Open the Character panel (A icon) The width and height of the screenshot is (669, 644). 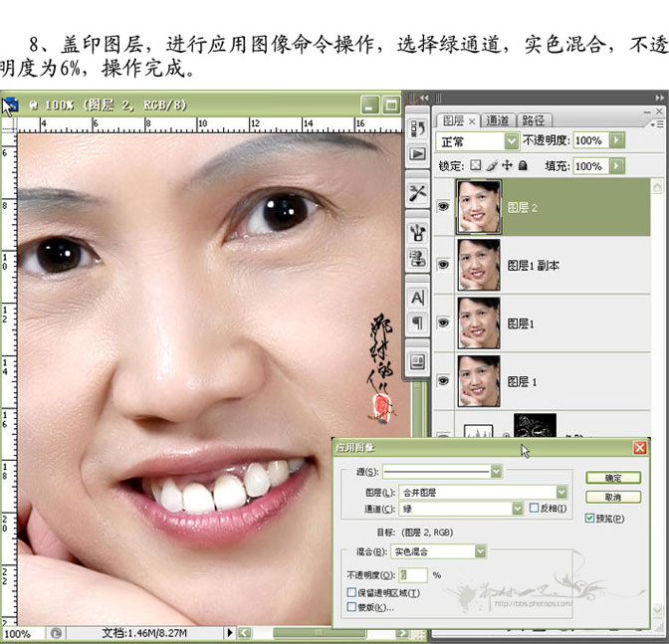click(417, 298)
